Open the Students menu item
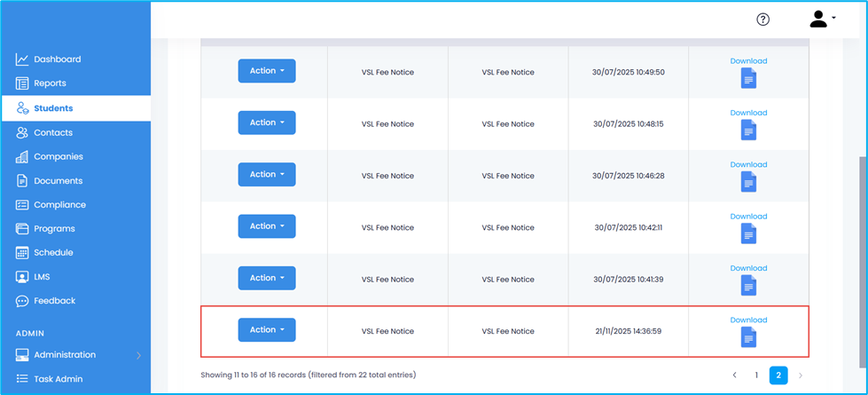868x395 pixels. pyautogui.click(x=53, y=108)
